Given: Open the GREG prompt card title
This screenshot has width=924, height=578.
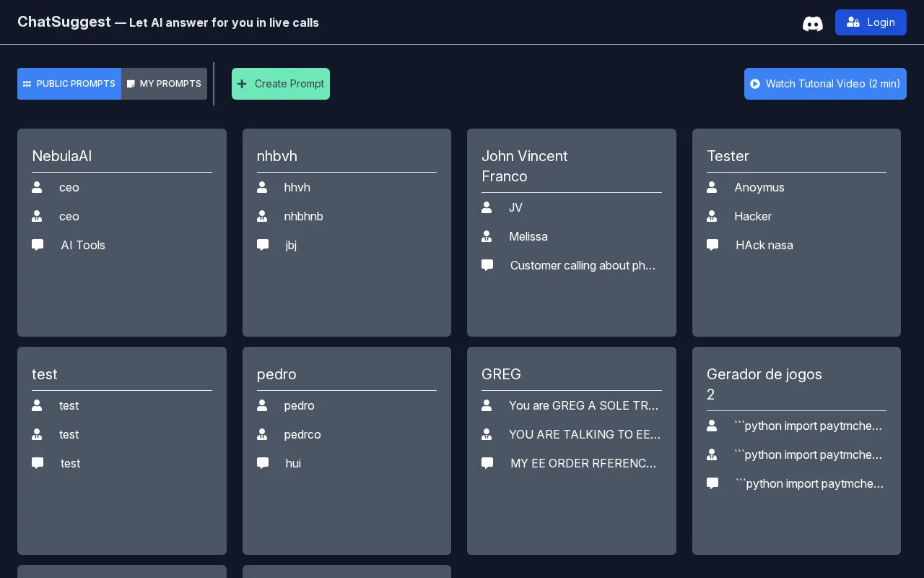Looking at the screenshot, I should coord(501,374).
